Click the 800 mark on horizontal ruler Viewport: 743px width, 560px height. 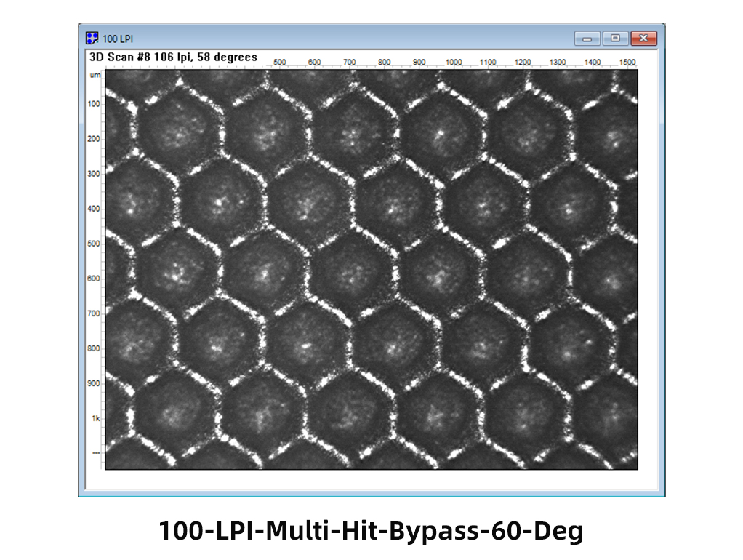pyautogui.click(x=384, y=63)
